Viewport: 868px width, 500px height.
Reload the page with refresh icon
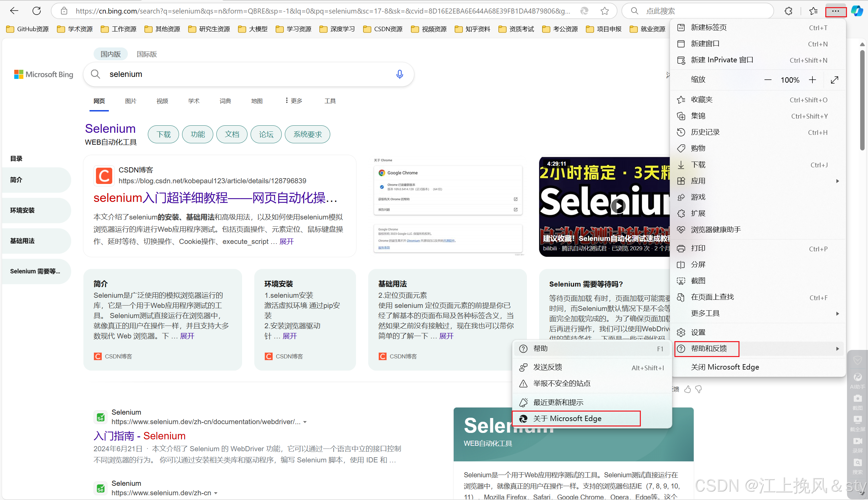tap(37, 11)
